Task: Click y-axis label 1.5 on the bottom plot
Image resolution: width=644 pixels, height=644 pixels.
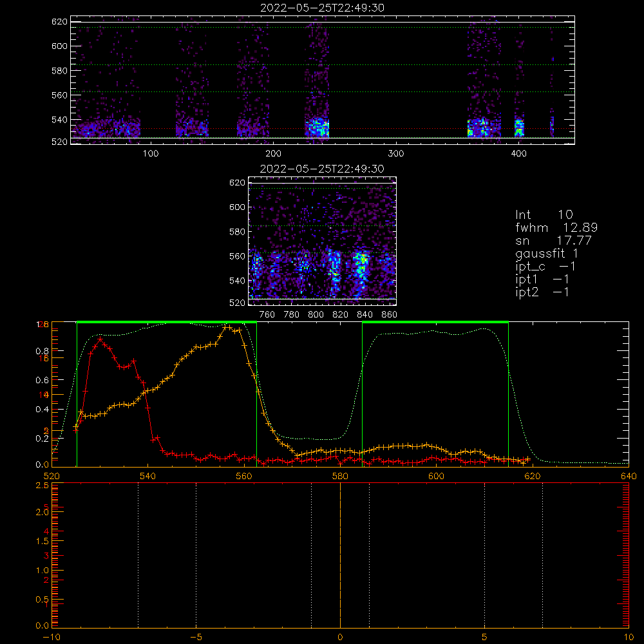Action: [x=43, y=542]
